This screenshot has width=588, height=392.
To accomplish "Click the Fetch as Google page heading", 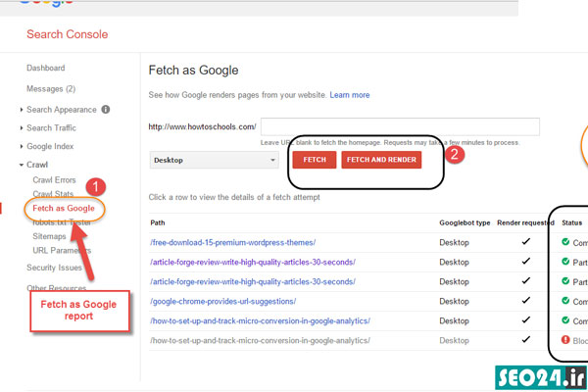I will tap(193, 71).
